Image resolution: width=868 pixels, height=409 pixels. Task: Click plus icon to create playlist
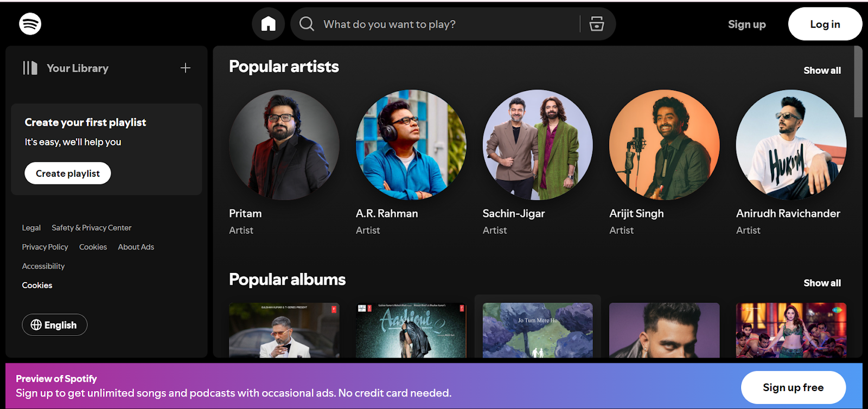[x=186, y=68]
